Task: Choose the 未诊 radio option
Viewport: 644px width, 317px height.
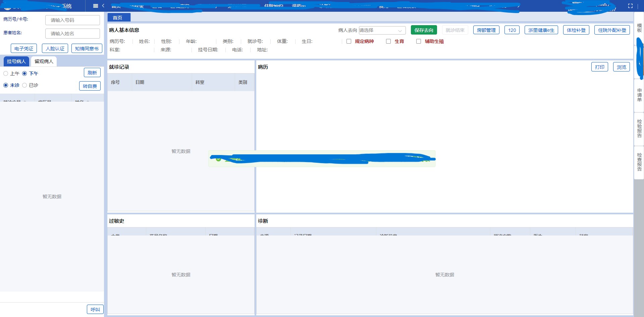Action: tap(6, 85)
